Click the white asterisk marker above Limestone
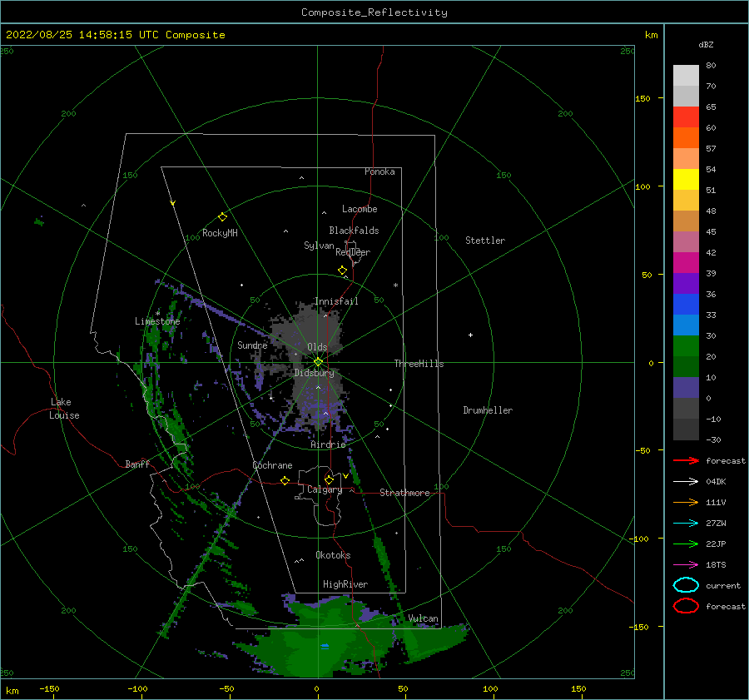Image resolution: width=749 pixels, height=700 pixels. click(157, 314)
